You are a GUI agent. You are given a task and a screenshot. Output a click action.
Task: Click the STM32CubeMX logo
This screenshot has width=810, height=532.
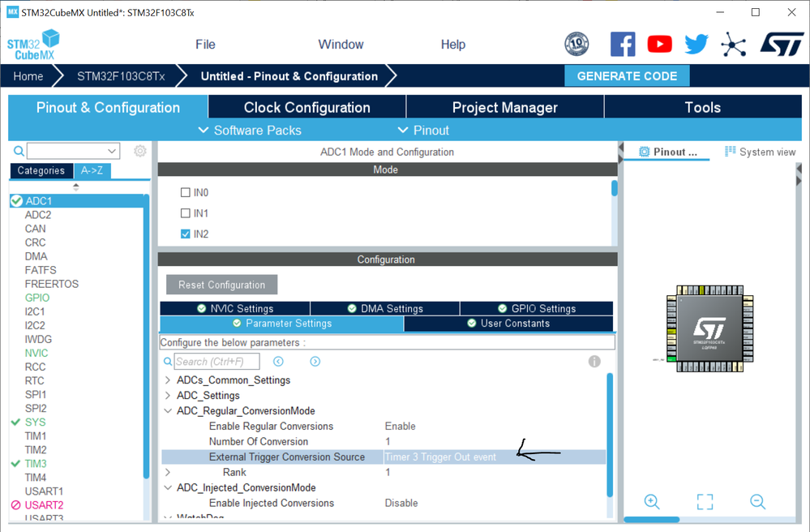click(33, 45)
